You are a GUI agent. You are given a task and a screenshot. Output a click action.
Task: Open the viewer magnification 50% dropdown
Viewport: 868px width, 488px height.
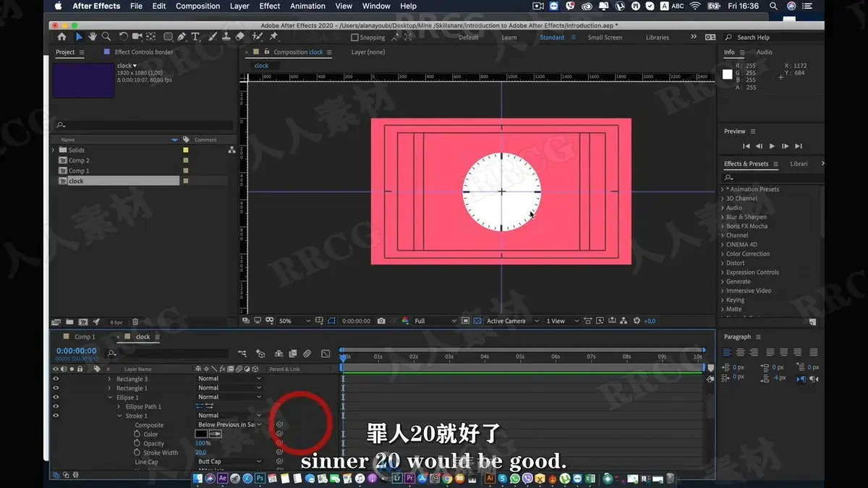coord(295,321)
